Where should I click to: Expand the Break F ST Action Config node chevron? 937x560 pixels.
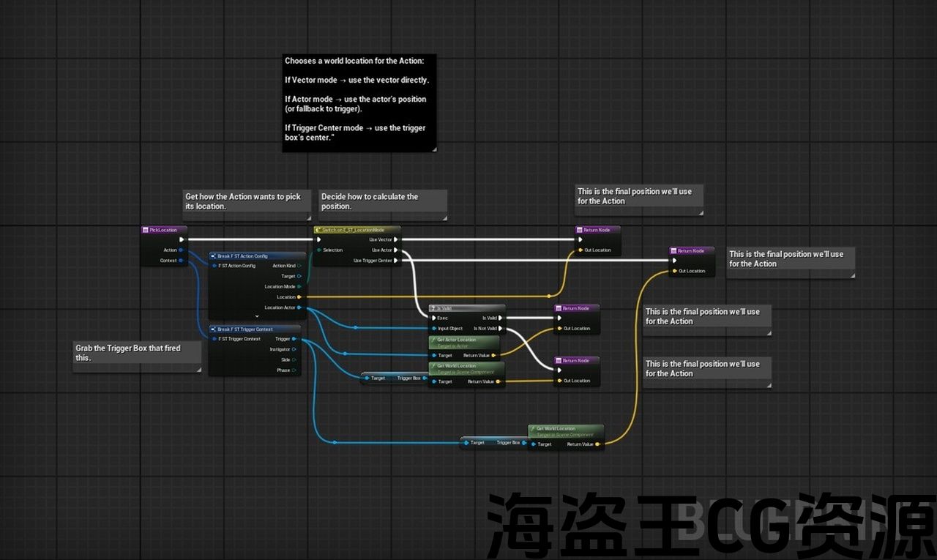coord(256,316)
